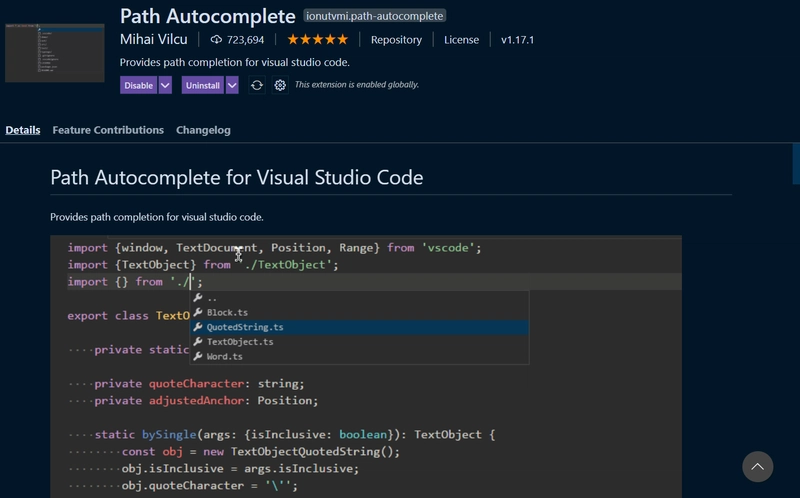Click the wrench icon beside QuotedString.ts
Image resolution: width=800 pixels, height=498 pixels.
click(198, 327)
